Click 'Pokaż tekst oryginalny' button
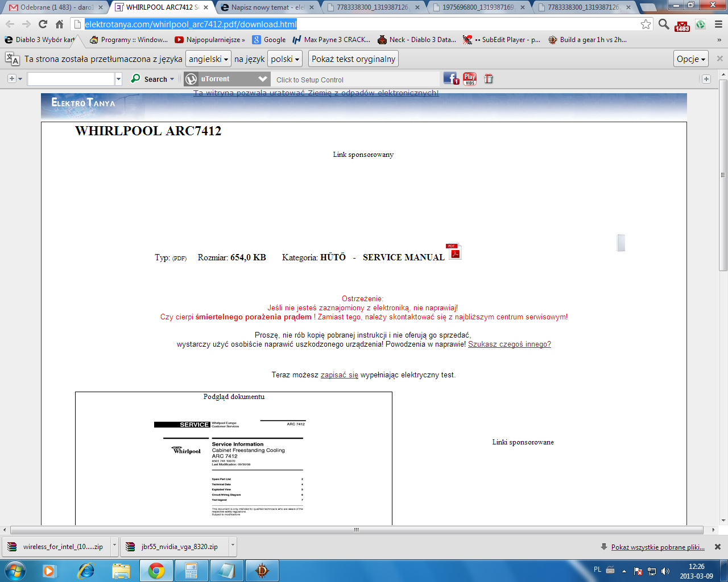 point(353,59)
